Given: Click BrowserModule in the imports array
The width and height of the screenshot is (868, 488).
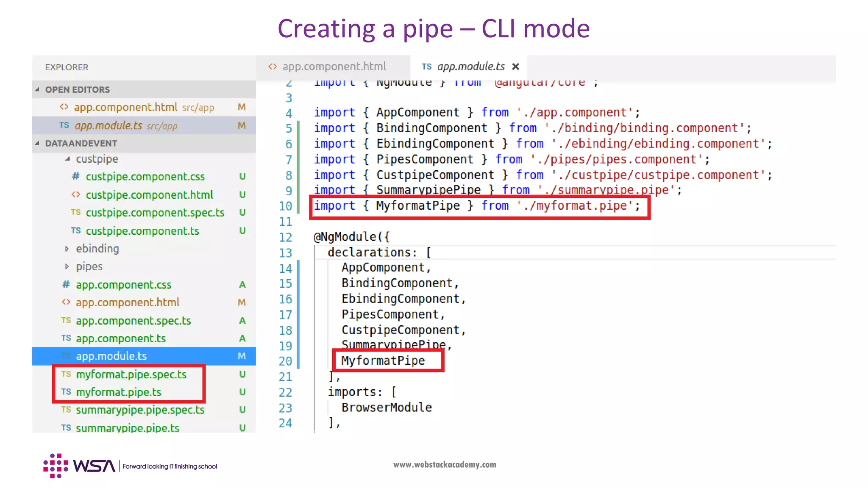Looking at the screenshot, I should point(387,408).
